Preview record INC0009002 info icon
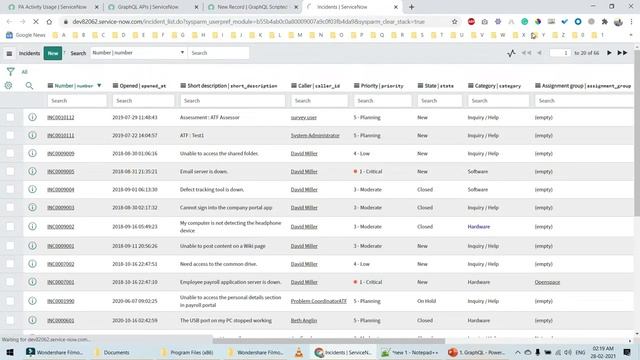The width and height of the screenshot is (640, 360). 32,226
